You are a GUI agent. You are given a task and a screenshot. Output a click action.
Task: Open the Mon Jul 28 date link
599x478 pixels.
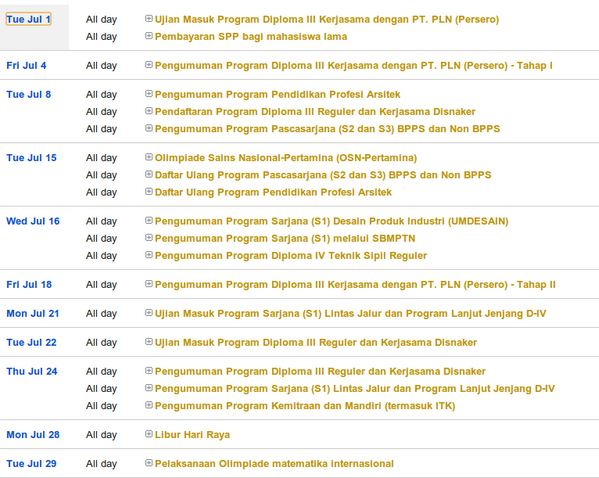click(x=33, y=435)
